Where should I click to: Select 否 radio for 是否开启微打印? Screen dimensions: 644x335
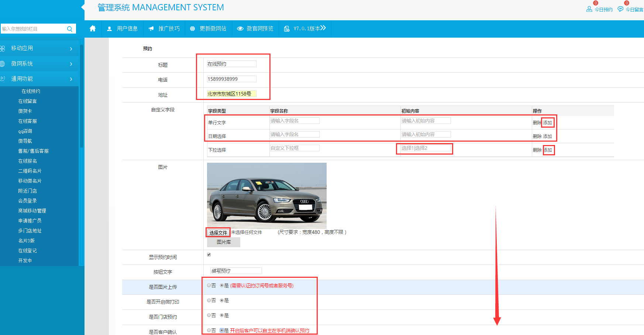tap(209, 300)
